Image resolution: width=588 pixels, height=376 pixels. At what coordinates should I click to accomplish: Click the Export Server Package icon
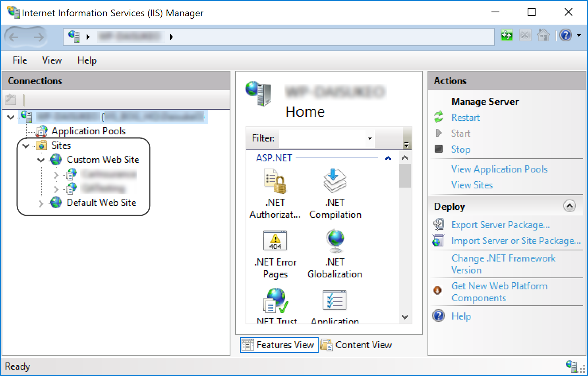[439, 224]
